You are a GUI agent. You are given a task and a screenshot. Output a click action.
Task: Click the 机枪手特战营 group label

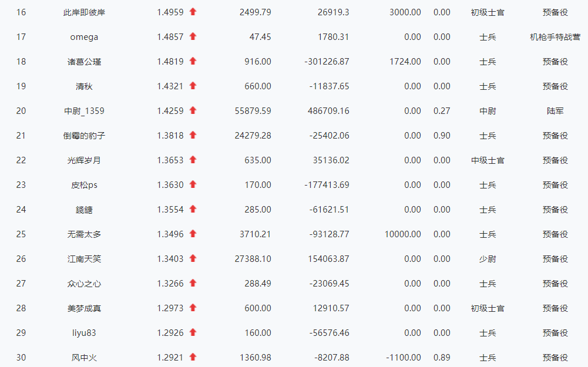[x=555, y=37]
